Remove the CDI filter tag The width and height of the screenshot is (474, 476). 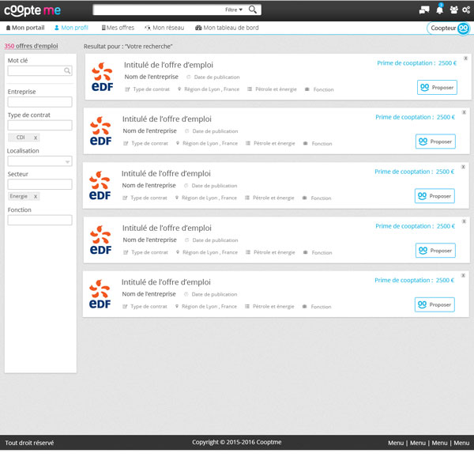tap(36, 138)
